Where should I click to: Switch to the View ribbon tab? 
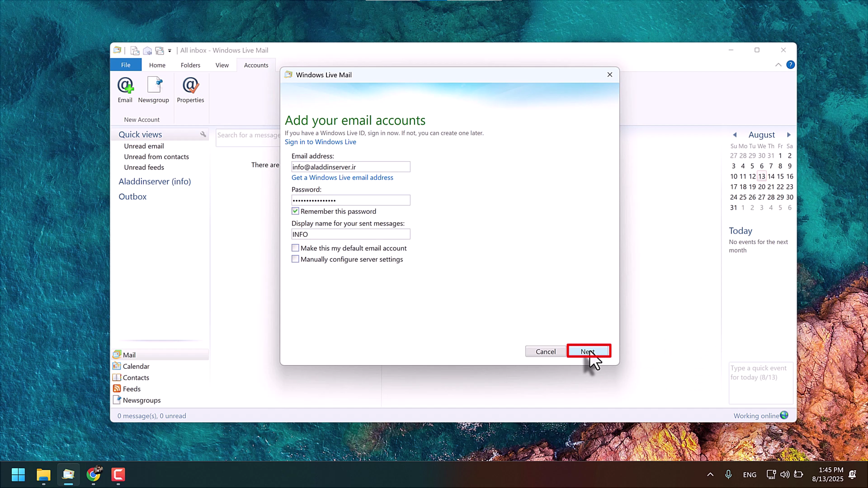[222, 65]
